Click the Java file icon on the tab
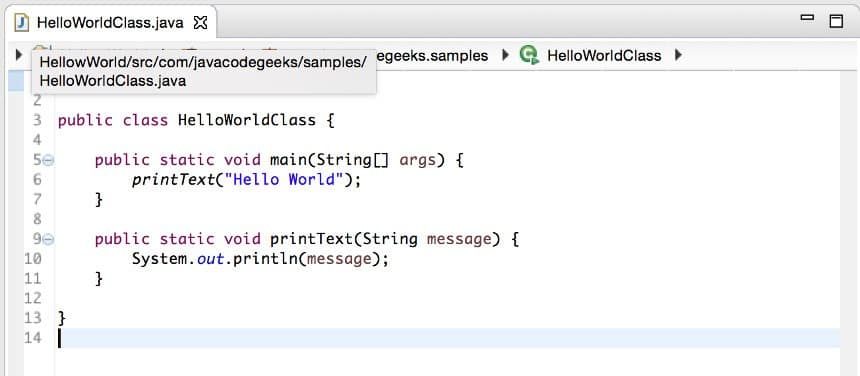Screen dimensions: 860x376 (x=22, y=22)
